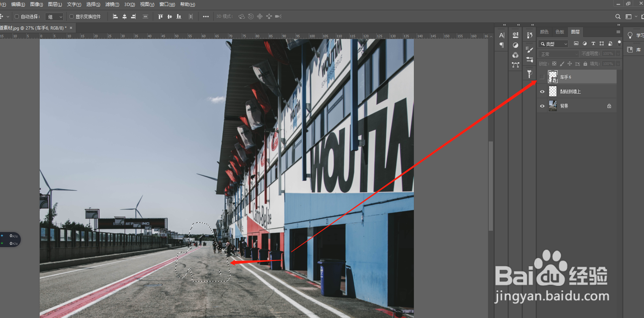Open search magnifier at top right

click(x=618, y=17)
